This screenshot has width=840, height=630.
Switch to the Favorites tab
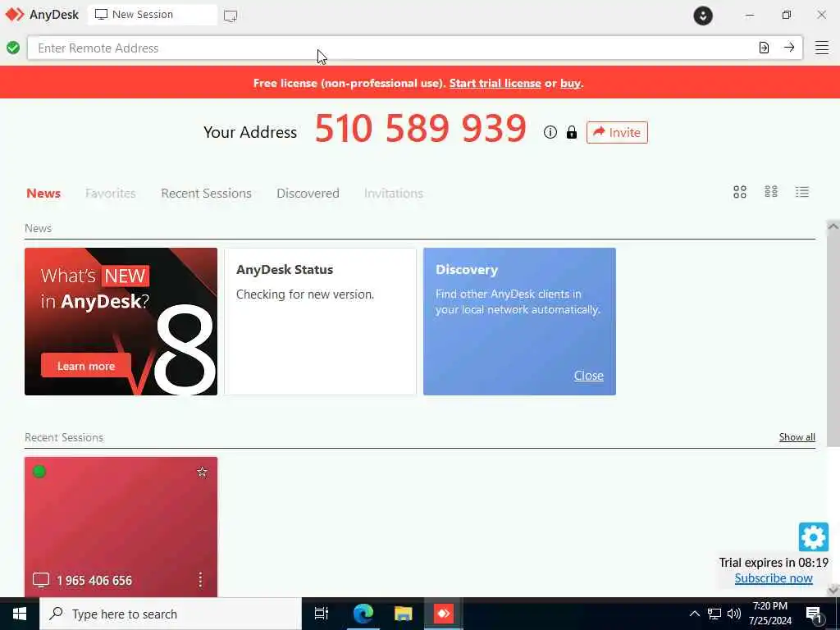(111, 194)
